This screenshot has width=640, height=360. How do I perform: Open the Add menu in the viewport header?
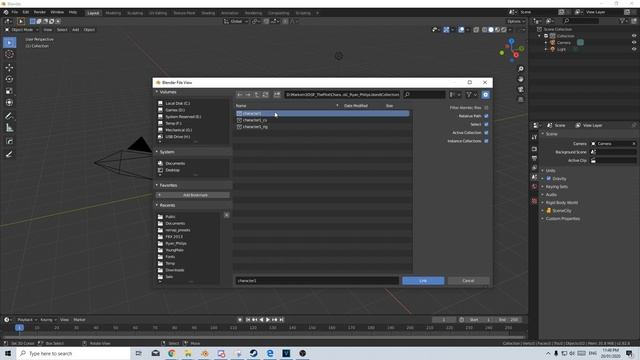click(76, 30)
